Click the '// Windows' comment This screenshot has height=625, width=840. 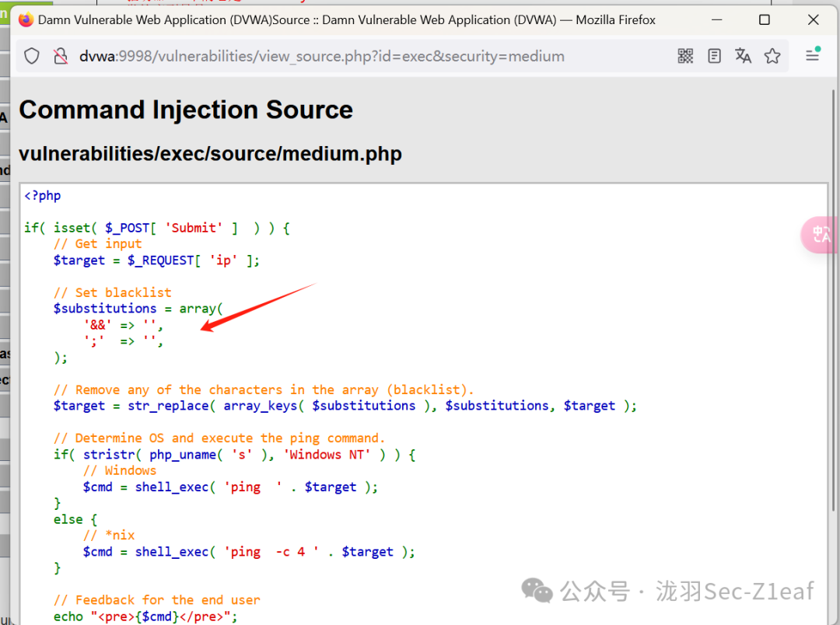pyautogui.click(x=120, y=471)
